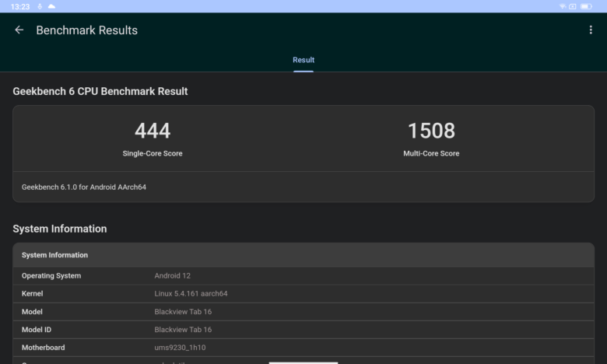Tap the WiFi status icon

tap(563, 6)
